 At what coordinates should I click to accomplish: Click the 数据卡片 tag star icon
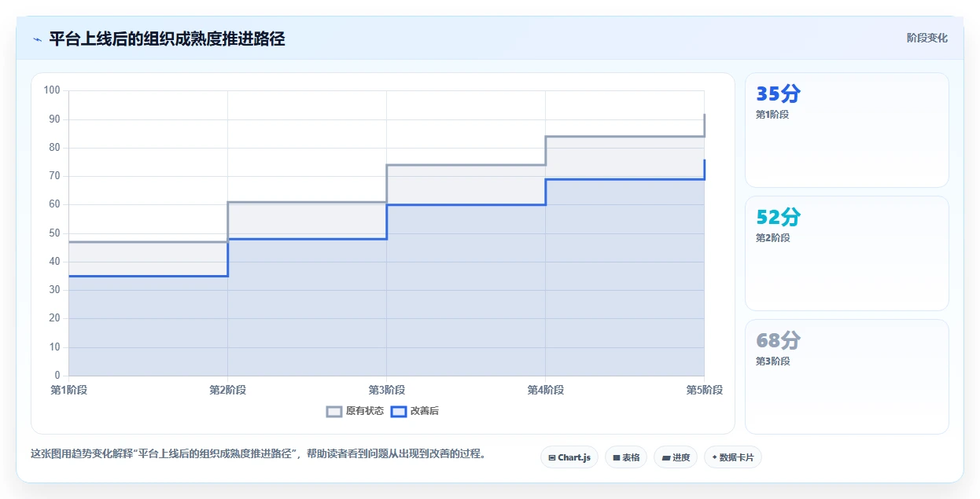click(x=714, y=457)
